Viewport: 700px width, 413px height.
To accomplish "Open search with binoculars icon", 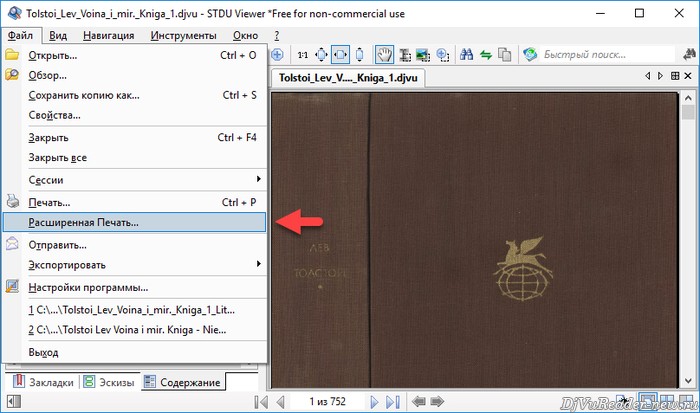I will pyautogui.click(x=467, y=55).
